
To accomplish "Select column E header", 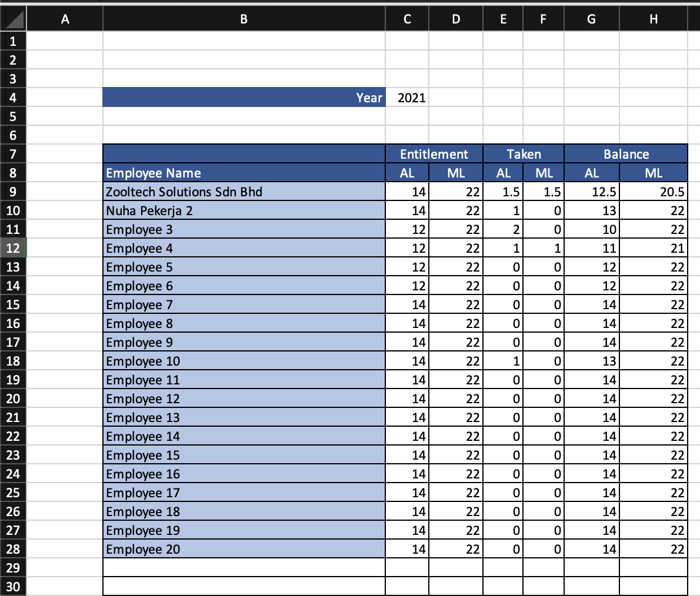I will (503, 19).
